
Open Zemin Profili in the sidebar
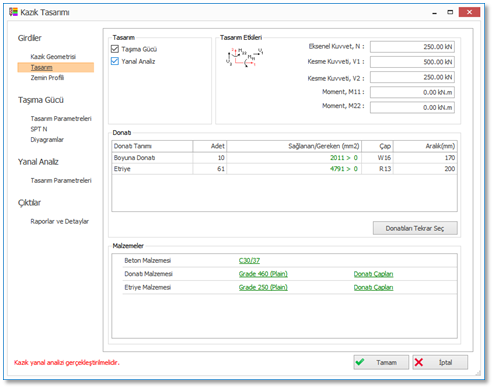coord(47,78)
